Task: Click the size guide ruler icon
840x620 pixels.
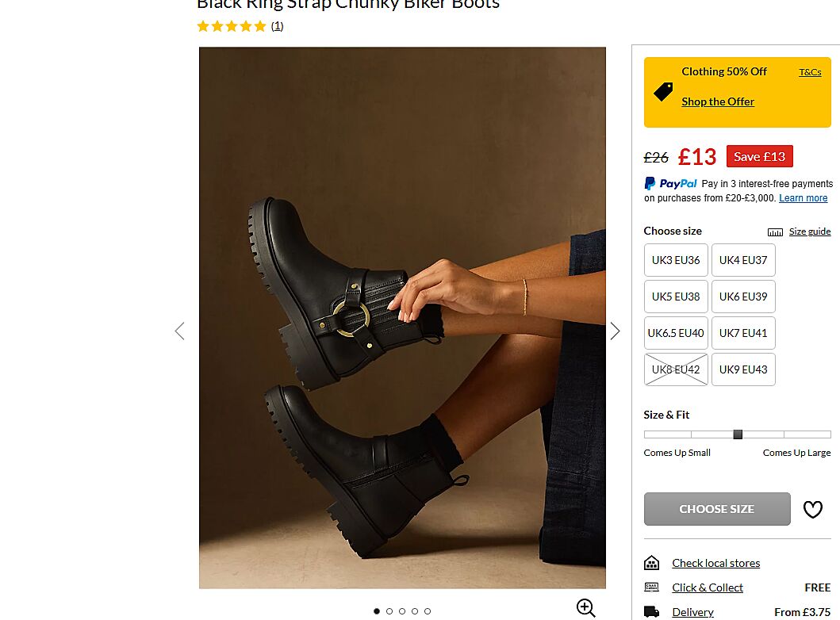Action: pos(775,232)
